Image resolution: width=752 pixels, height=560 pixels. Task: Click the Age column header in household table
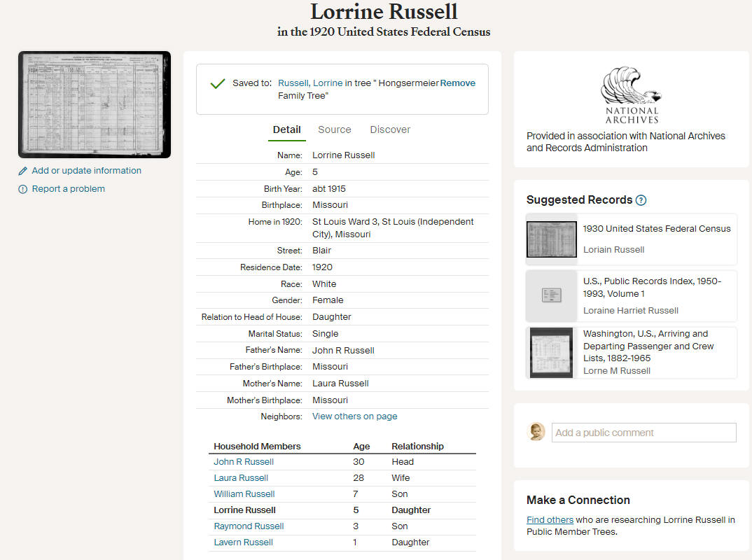pos(361,447)
